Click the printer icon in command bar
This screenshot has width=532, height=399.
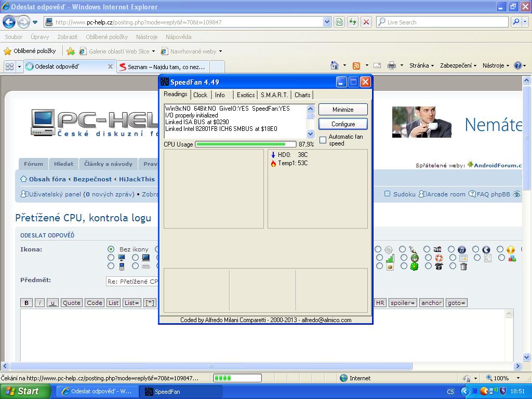(392, 65)
